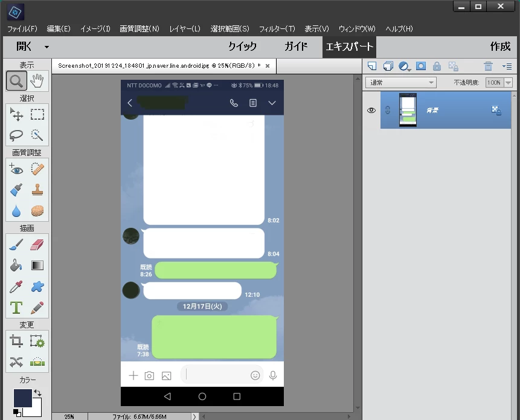Select the Pencil tool
The width and height of the screenshot is (520, 420).
tap(37, 308)
